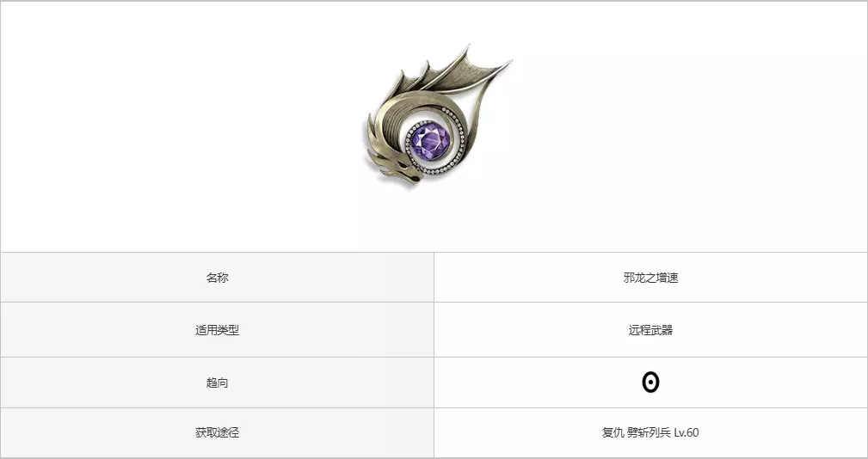
Task: Click the dragon mod emblem image
Action: coord(437,114)
